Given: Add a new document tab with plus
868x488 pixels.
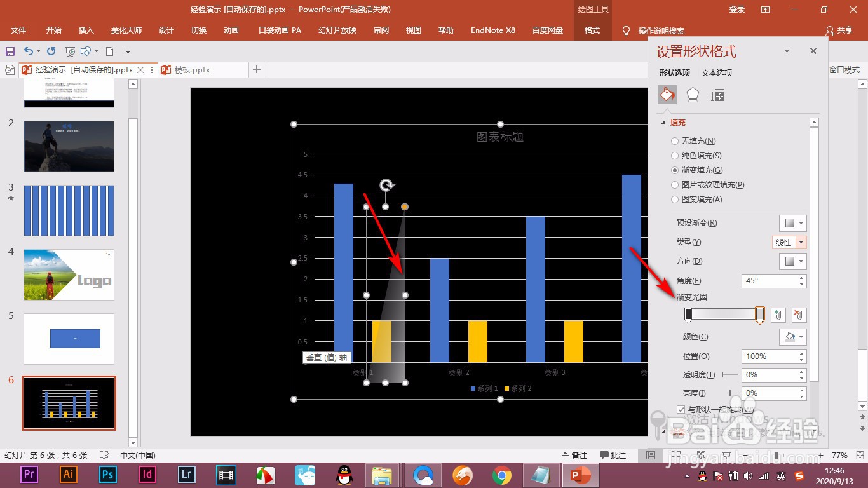Looking at the screenshot, I should (257, 69).
